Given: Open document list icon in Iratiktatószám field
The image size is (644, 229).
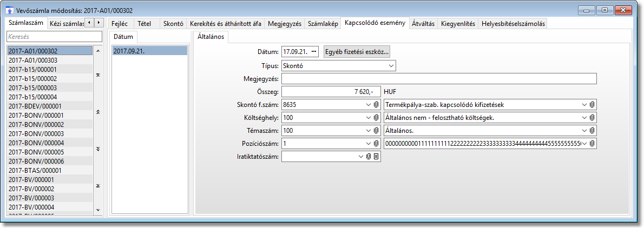Looking at the screenshot, I should [376, 157].
